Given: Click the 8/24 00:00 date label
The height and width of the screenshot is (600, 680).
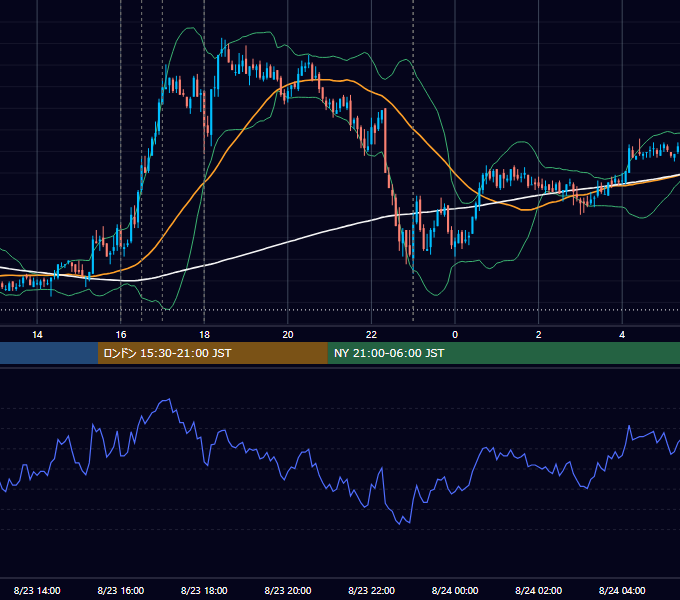Looking at the screenshot, I should pyautogui.click(x=455, y=590).
